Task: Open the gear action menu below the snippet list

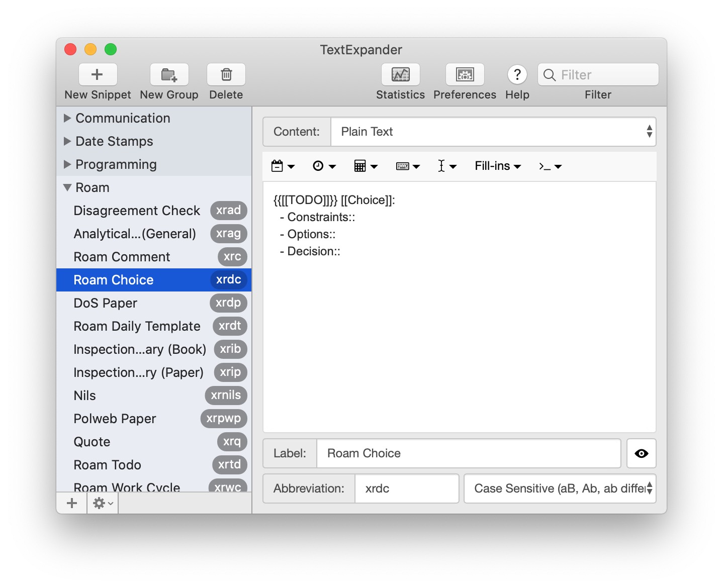Action: [x=103, y=503]
